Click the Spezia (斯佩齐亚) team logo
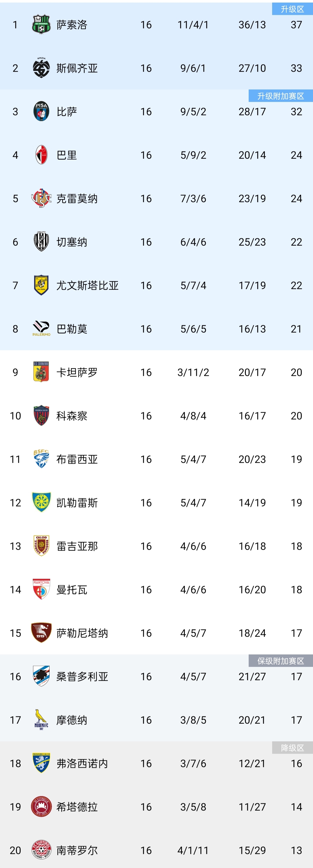The height and width of the screenshot is (868, 313). [x=41, y=68]
